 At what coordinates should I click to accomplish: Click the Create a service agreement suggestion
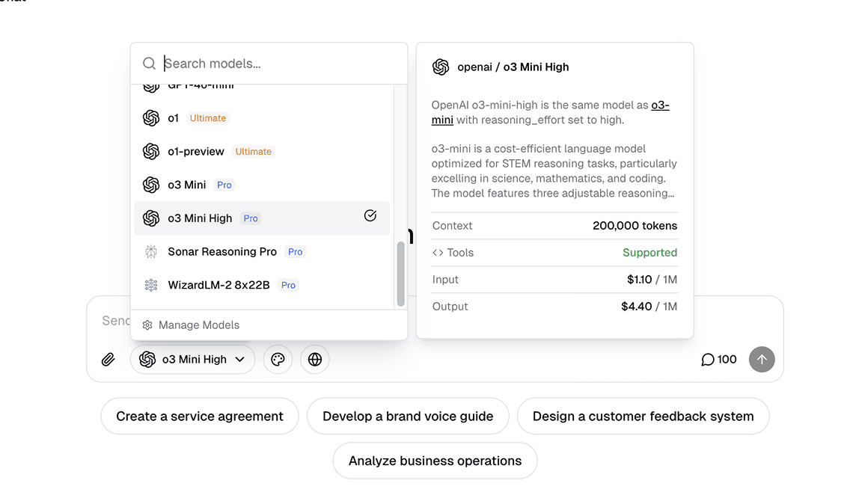coord(200,417)
